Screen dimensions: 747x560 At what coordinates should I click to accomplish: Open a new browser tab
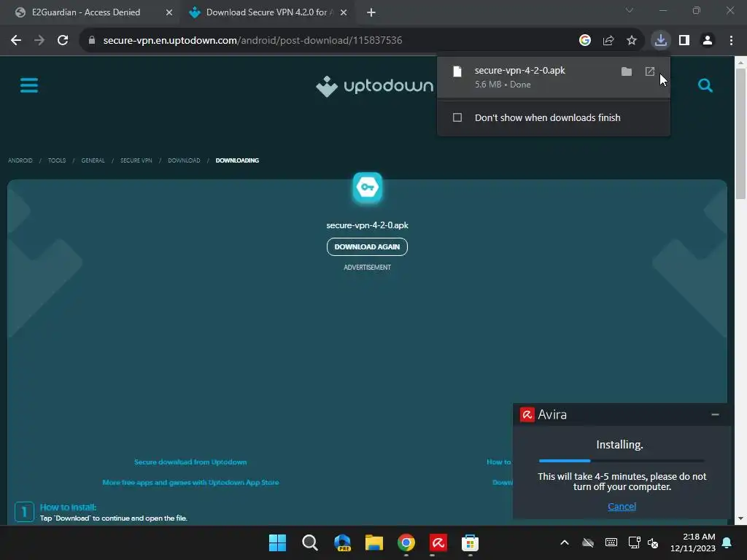click(371, 13)
